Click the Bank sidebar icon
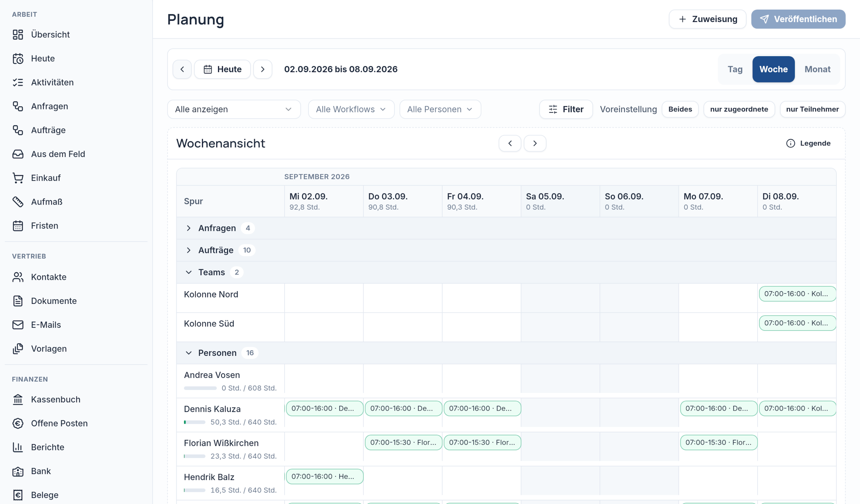The width and height of the screenshot is (860, 504). pos(18,471)
